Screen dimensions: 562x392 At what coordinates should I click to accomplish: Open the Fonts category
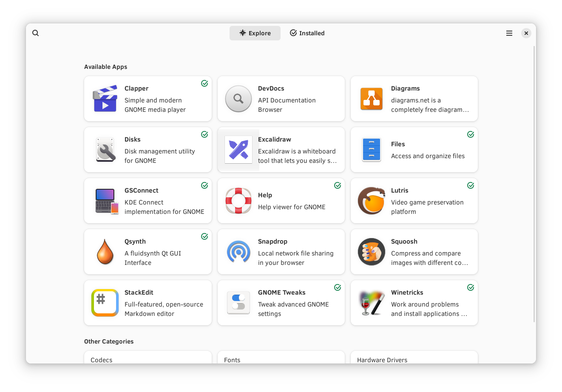pos(281,357)
